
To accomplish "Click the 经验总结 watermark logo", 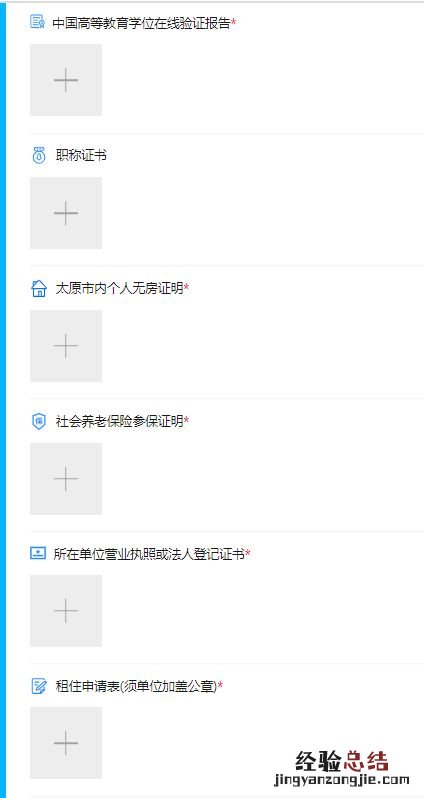I will [x=342, y=761].
